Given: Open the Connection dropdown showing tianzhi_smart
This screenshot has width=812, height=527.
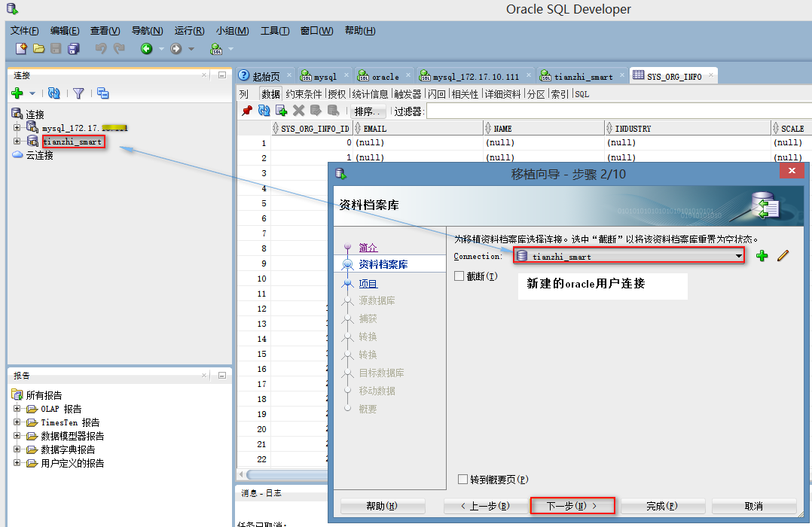Looking at the screenshot, I should tap(737, 255).
